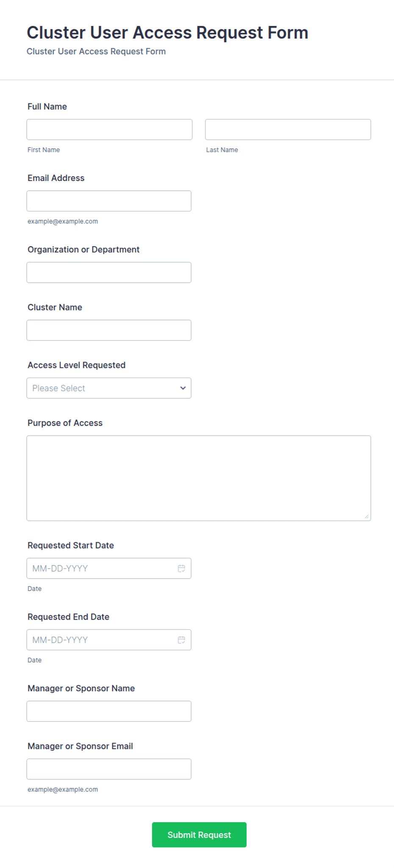394x868 pixels.
Task: Focus the First Name input field
Action: [x=109, y=130]
